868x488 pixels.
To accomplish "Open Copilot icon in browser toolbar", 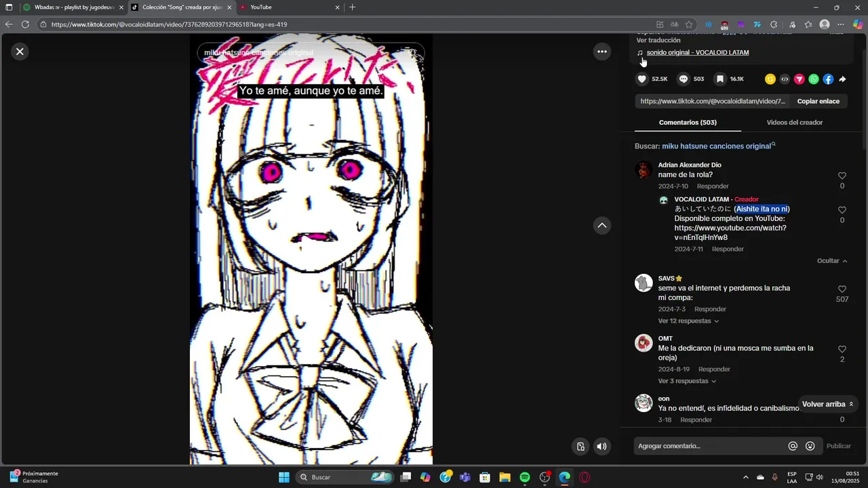I will point(858,24).
